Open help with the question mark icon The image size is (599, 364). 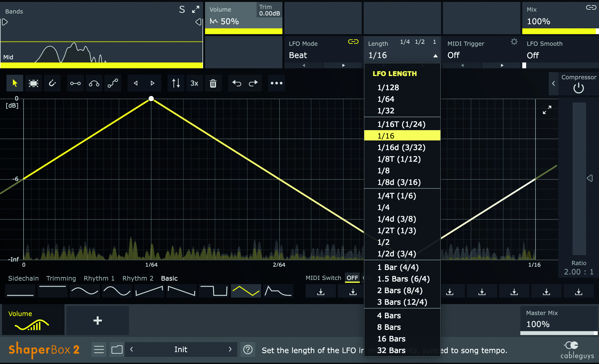[x=248, y=350]
